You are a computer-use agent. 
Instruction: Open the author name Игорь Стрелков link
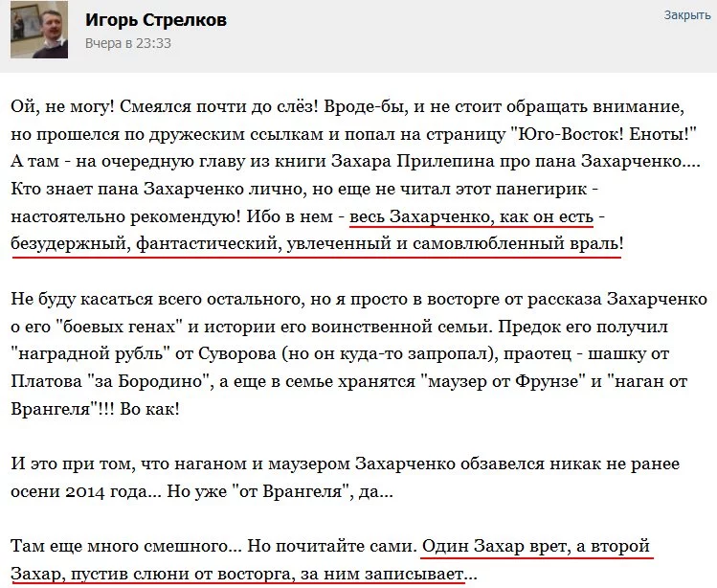(x=156, y=20)
